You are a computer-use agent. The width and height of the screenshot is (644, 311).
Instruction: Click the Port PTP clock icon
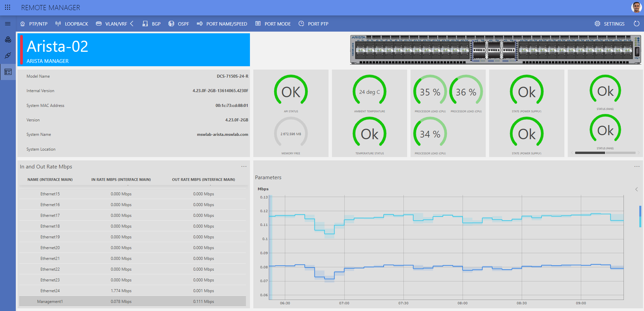pos(301,24)
